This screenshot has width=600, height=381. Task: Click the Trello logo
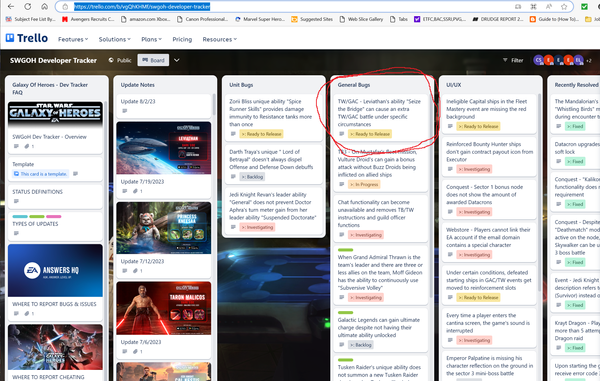[x=27, y=38]
